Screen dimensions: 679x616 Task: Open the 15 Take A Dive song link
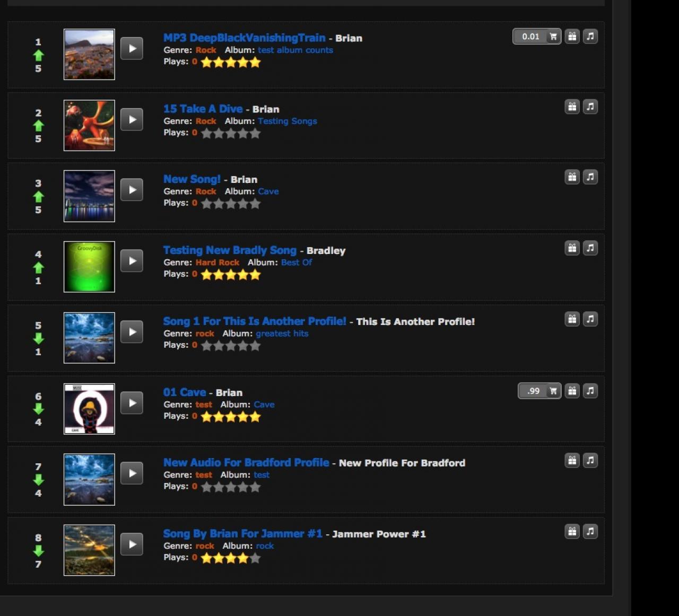[x=203, y=109]
